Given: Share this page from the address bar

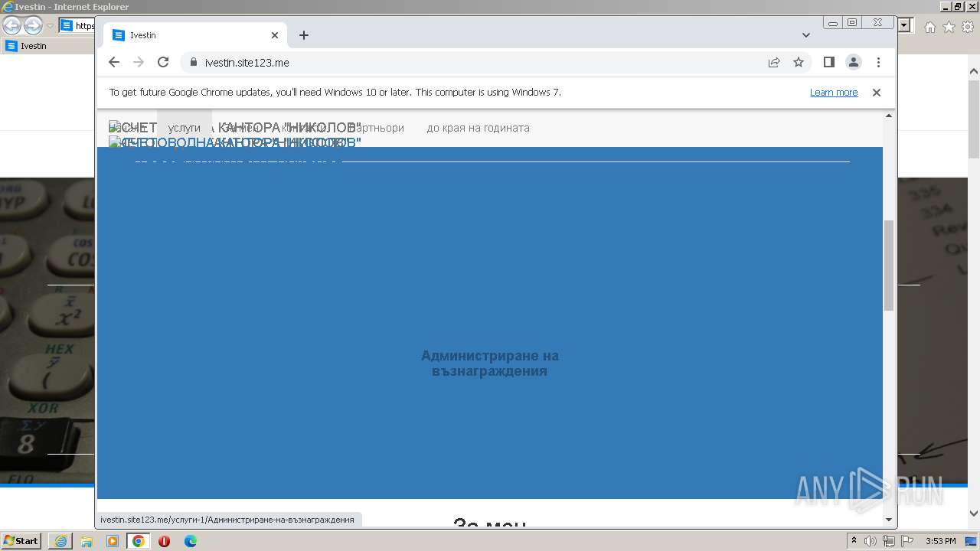Looking at the screenshot, I should pyautogui.click(x=774, y=63).
